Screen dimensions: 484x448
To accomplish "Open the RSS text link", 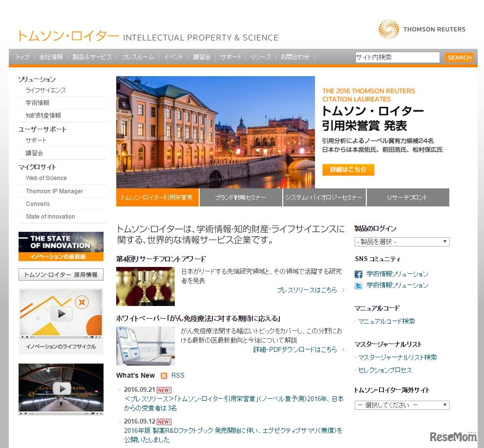I will (x=178, y=375).
